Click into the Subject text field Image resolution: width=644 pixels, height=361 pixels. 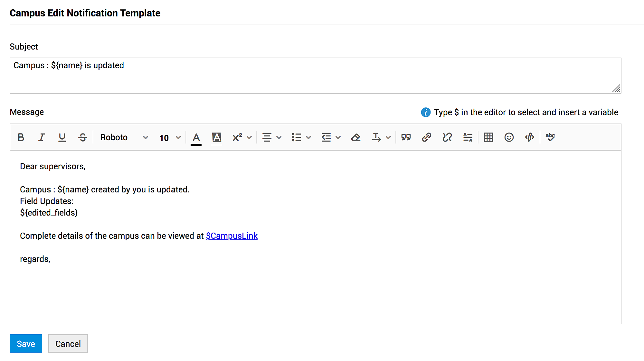315,76
